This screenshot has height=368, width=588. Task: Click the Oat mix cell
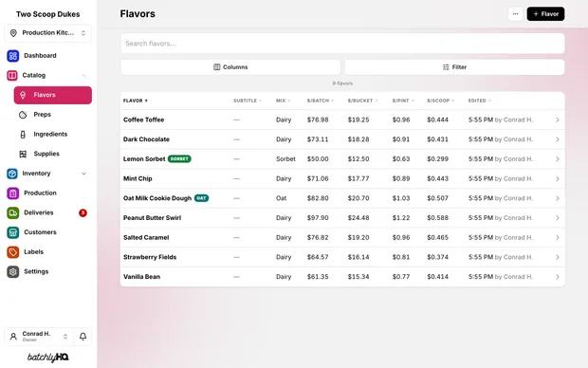pyautogui.click(x=282, y=198)
